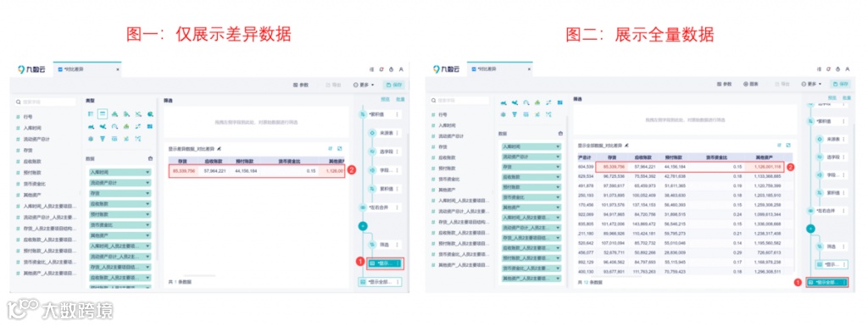Screen dimensions: 868x326
Task: Select the 来源表 step in right window
Action: click(x=832, y=138)
